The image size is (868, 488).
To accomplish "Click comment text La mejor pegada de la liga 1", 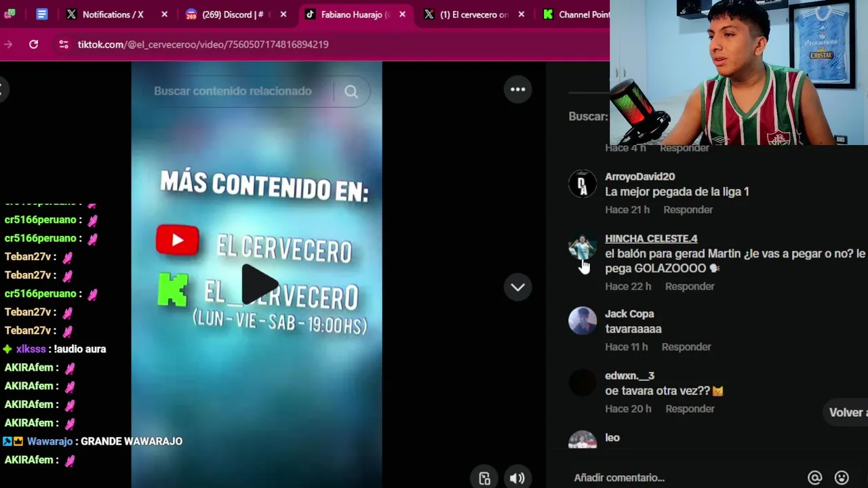I will (677, 192).
